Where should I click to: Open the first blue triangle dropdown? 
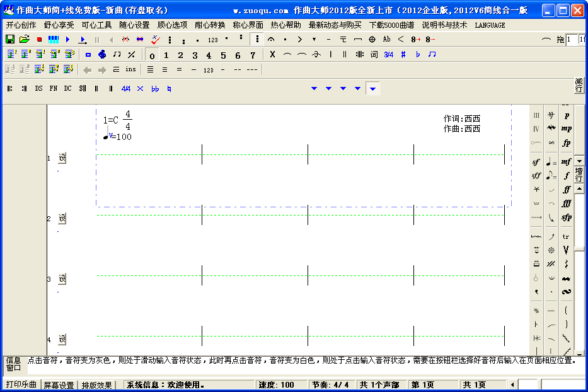pyautogui.click(x=314, y=89)
